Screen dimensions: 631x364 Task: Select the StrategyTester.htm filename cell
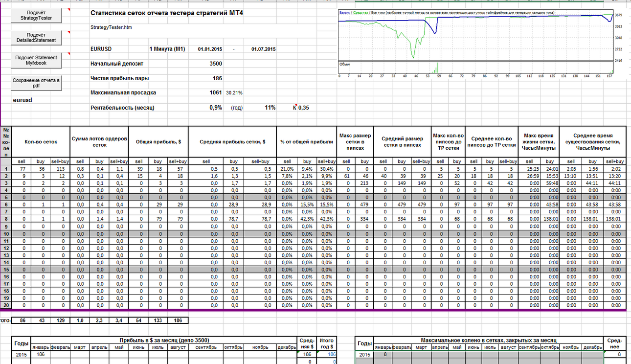[111, 27]
